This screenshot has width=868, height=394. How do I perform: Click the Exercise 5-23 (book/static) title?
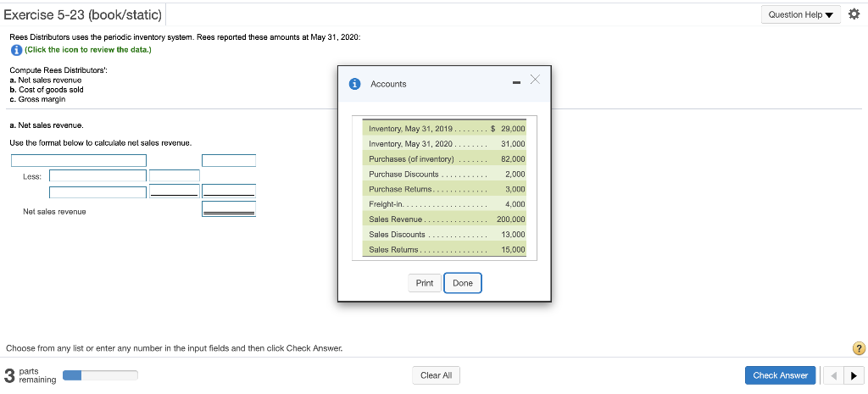click(82, 15)
